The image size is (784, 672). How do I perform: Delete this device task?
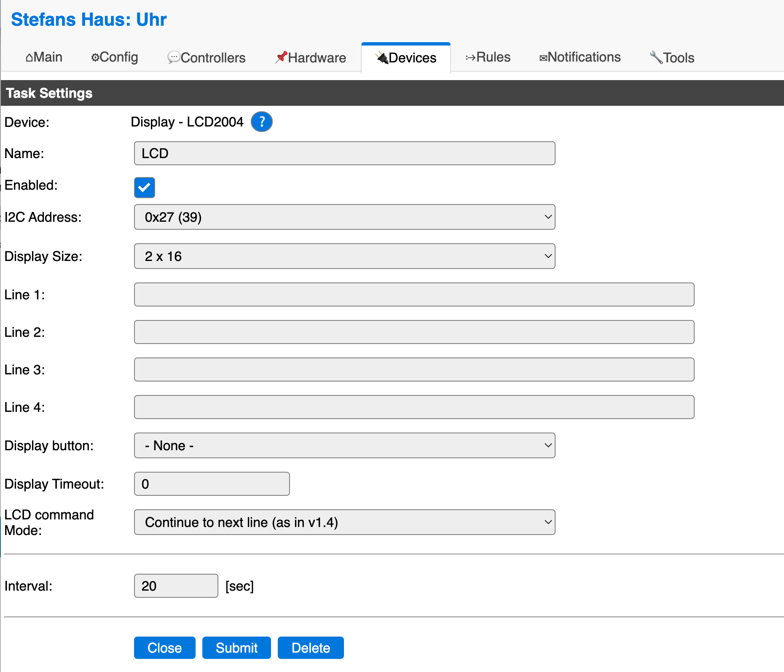(311, 648)
